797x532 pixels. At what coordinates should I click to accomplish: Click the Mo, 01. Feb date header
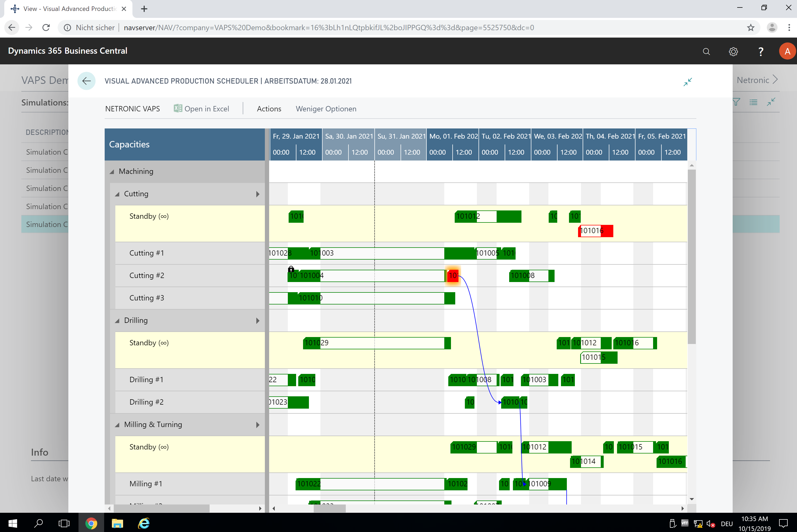pos(452,136)
